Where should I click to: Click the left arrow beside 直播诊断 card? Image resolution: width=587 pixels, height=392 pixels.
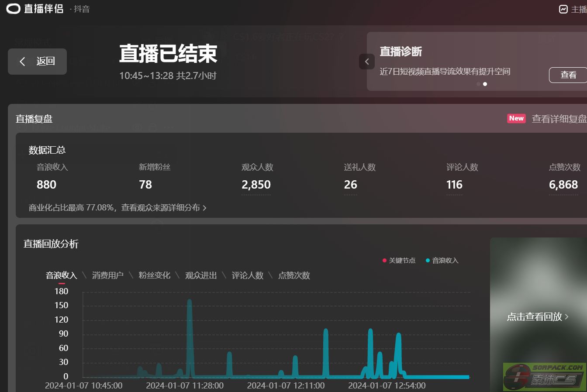pos(367,62)
